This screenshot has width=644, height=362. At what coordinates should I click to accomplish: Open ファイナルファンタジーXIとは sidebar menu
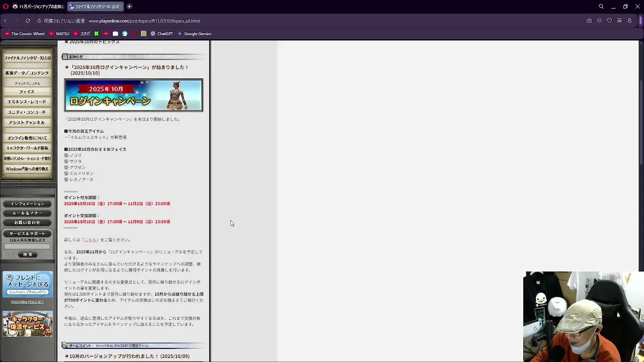pos(28,58)
